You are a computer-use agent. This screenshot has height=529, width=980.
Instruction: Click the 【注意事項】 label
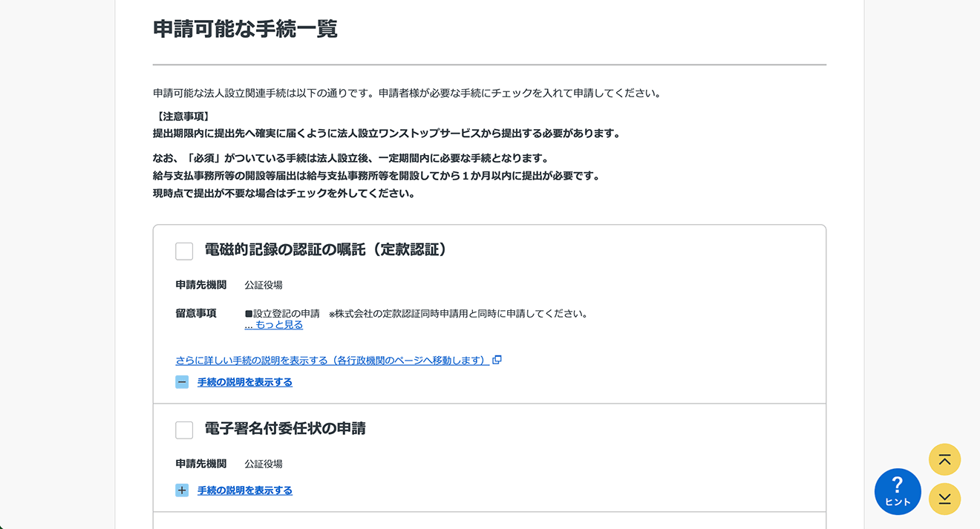183,116
